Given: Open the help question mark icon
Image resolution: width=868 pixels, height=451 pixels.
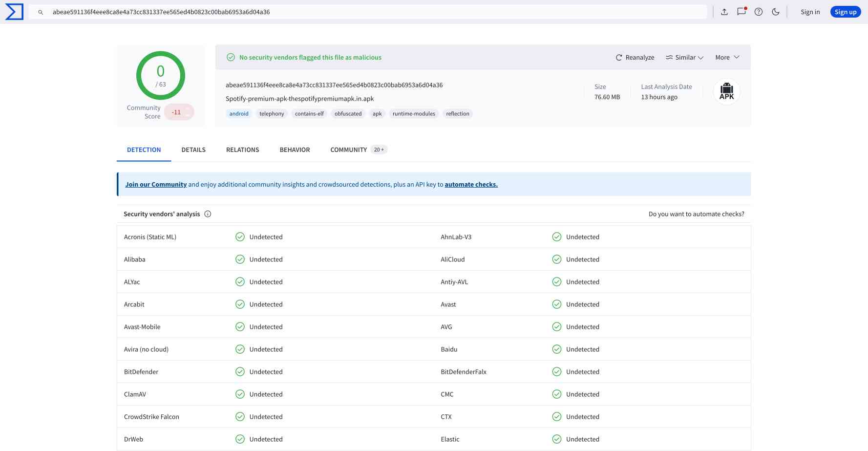Looking at the screenshot, I should click(759, 12).
